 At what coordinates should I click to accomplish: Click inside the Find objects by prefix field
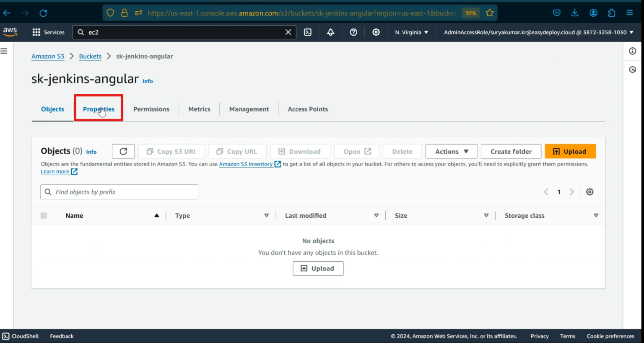click(x=119, y=192)
